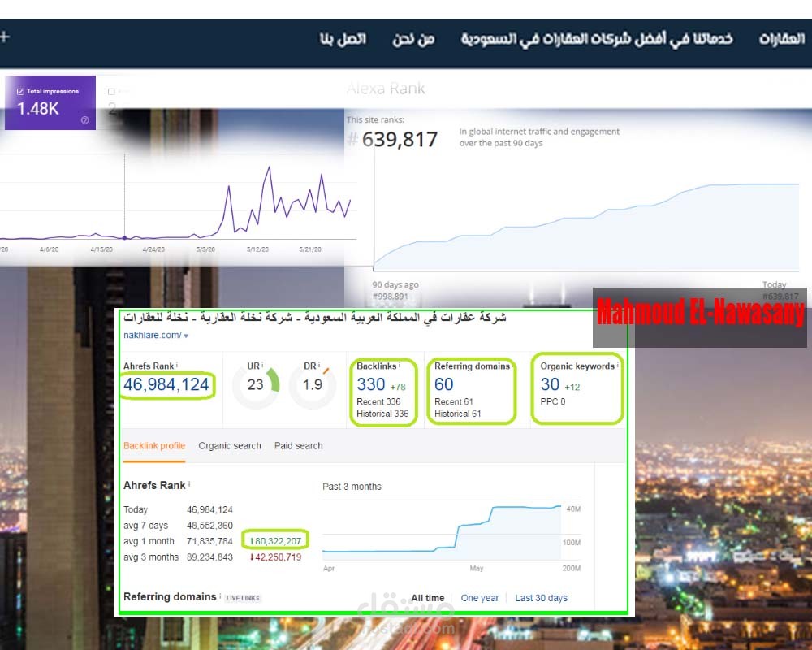Click the help icon in impressions card
Viewport: 812px width, 650px height.
(x=85, y=120)
